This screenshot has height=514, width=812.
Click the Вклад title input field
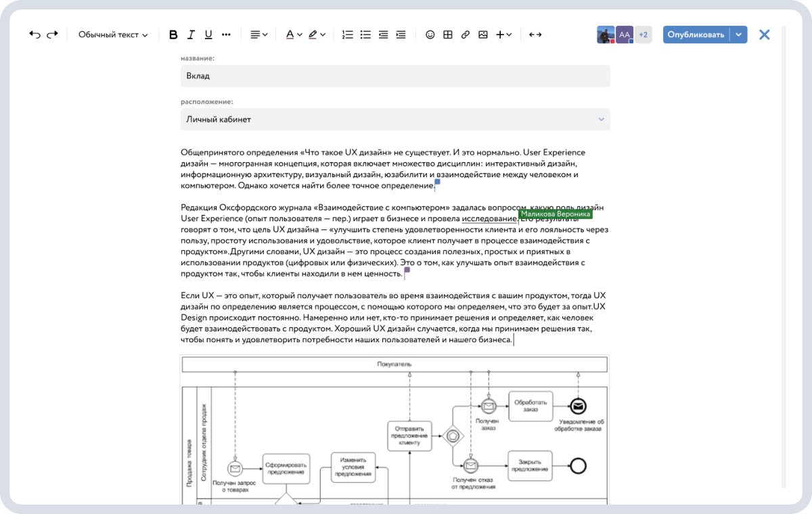[x=395, y=76]
